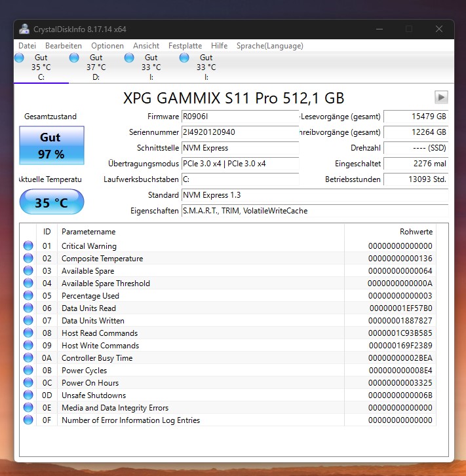Open the Datei menu
This screenshot has width=466, height=476.
[x=27, y=46]
